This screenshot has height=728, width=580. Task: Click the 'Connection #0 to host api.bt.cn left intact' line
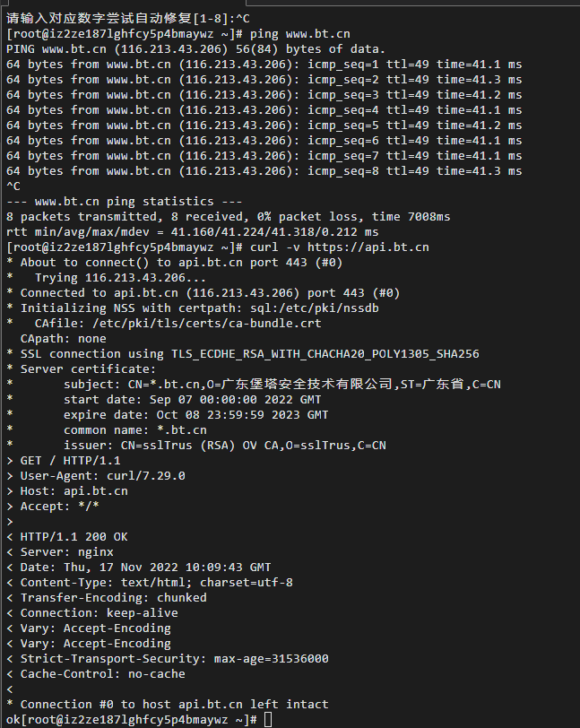click(x=168, y=705)
